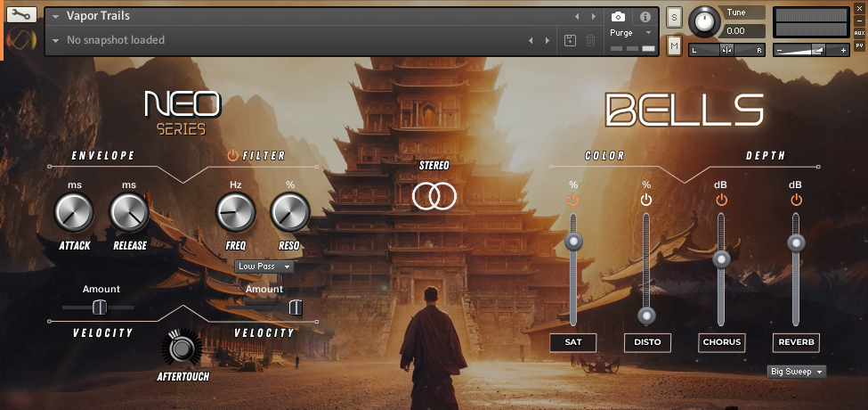Click the pan center icon between L and R
The image size is (868, 410).
[x=726, y=51]
